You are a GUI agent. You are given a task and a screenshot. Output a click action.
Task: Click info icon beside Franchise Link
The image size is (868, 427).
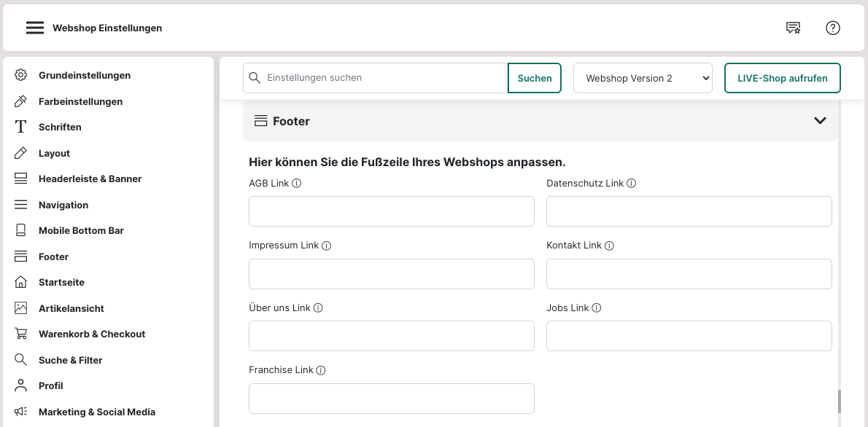click(321, 370)
